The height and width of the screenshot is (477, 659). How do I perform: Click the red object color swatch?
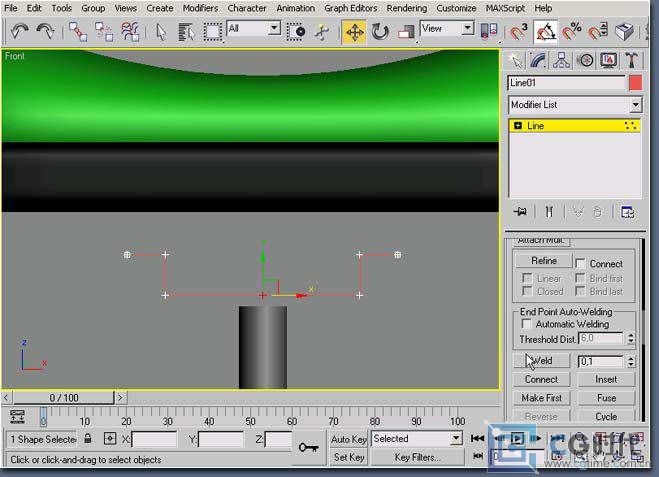pyautogui.click(x=635, y=83)
